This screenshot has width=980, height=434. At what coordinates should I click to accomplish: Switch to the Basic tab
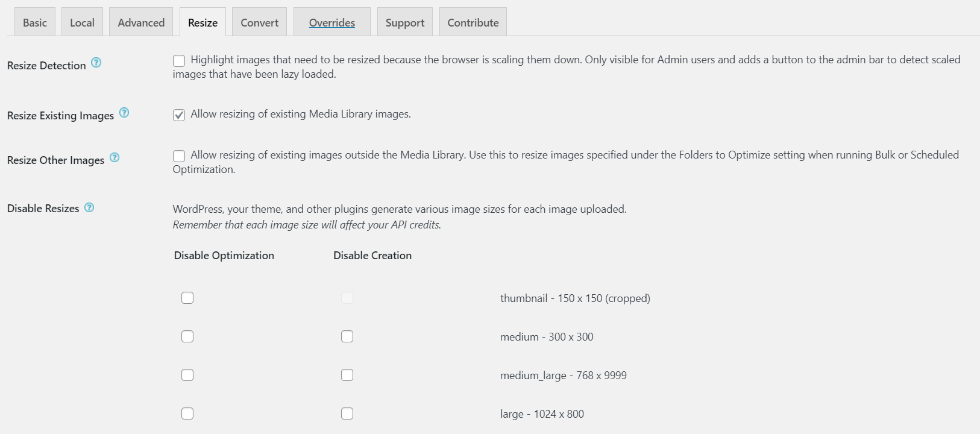coord(35,22)
